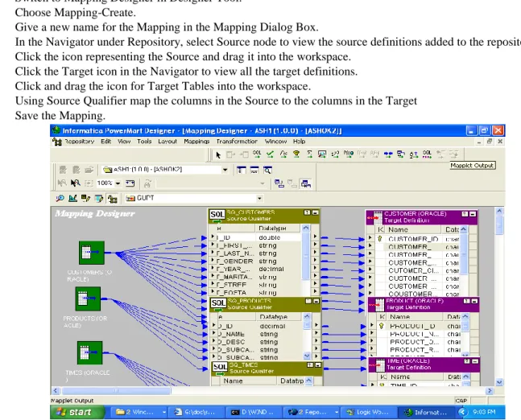Select the TIMES (ORACLE) source icon

[x=89, y=352]
